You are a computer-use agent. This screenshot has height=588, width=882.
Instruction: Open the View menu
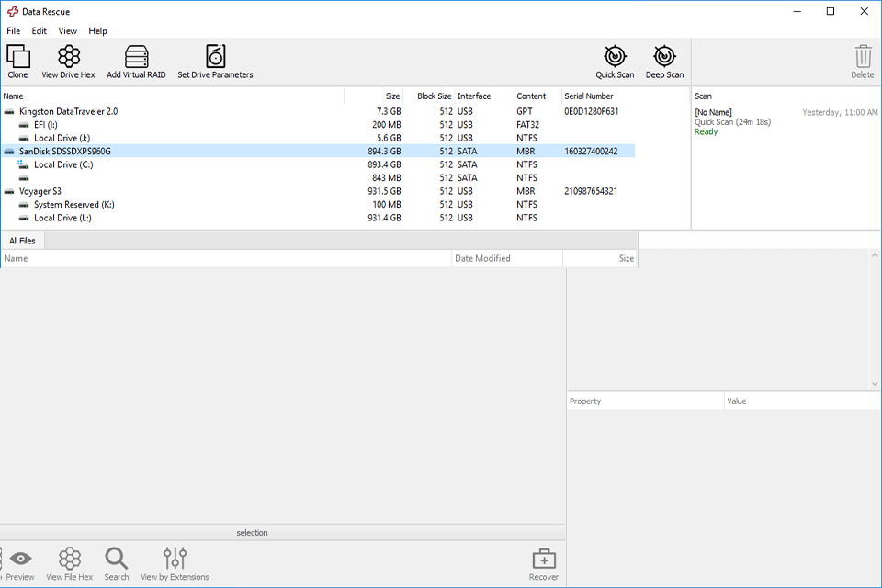(67, 31)
